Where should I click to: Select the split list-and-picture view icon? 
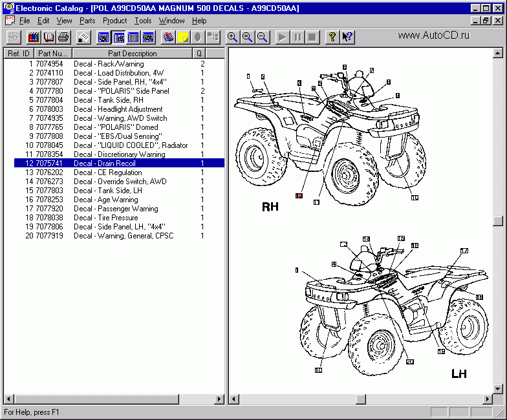pyautogui.click(x=118, y=37)
